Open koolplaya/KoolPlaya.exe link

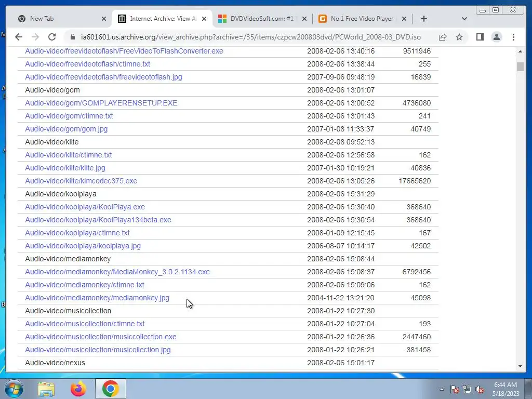[85, 207]
